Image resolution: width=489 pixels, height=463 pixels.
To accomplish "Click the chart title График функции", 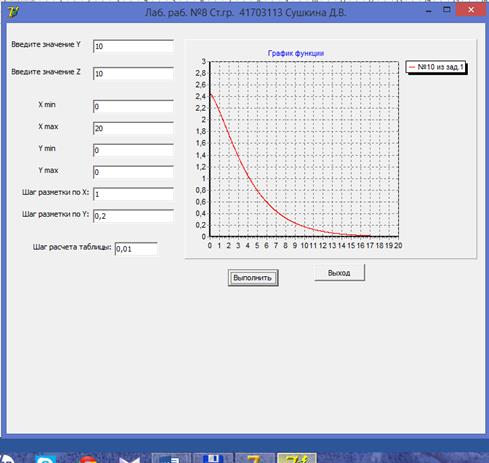I will pyautogui.click(x=296, y=53).
